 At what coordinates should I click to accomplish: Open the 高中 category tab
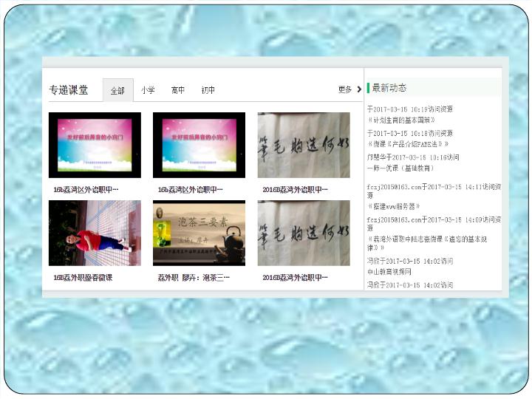coord(178,90)
